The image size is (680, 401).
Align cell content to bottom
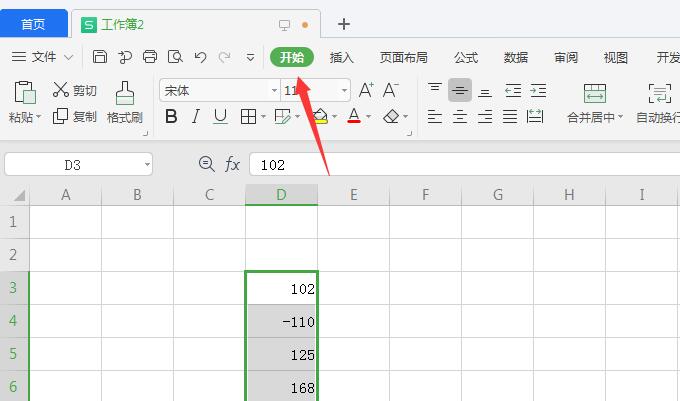tap(485, 92)
